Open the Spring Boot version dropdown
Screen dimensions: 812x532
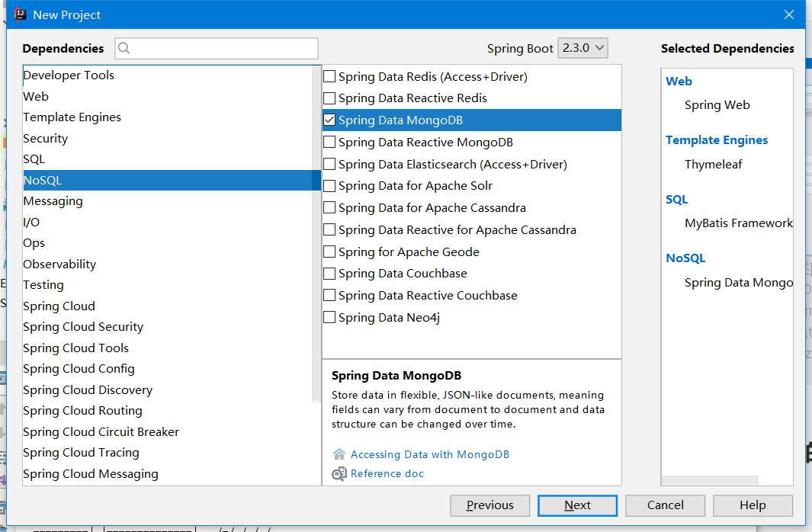pos(583,48)
